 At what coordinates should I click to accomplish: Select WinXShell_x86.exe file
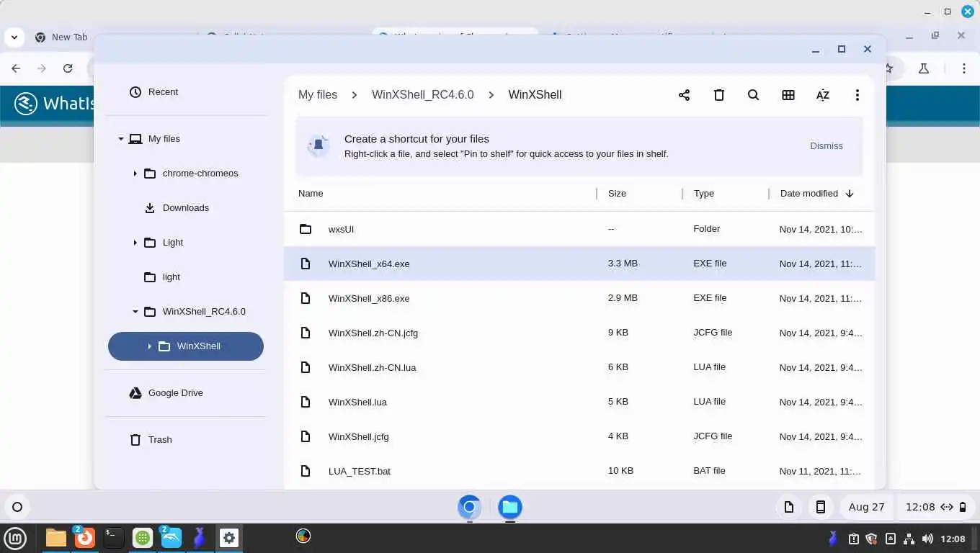pos(579,298)
